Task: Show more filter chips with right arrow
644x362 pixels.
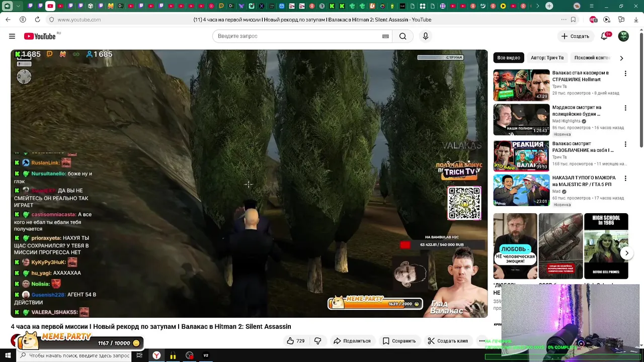Action: 621,58
